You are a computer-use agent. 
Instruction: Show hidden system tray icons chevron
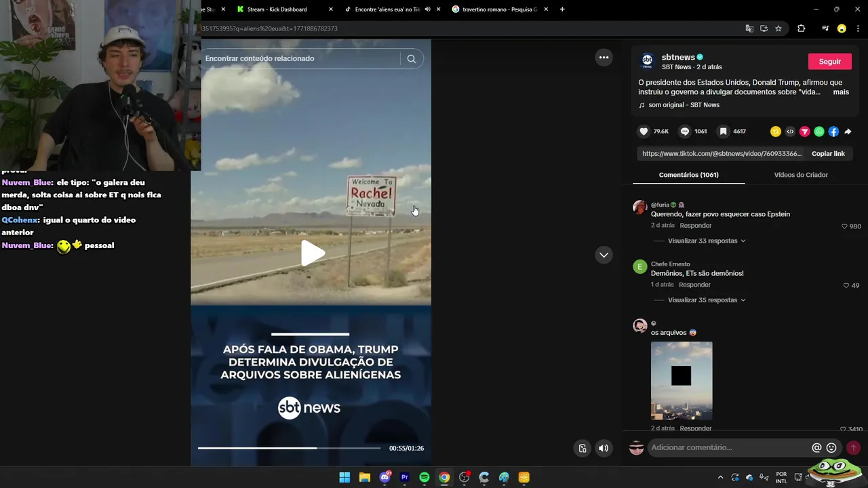[x=720, y=477]
